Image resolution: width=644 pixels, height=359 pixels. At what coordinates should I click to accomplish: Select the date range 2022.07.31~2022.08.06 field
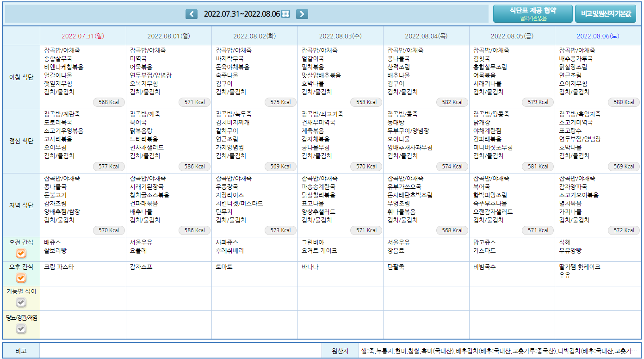click(241, 14)
